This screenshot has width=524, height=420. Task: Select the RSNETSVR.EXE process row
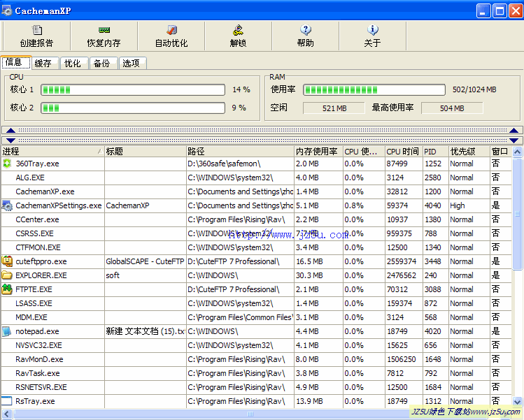256,387
